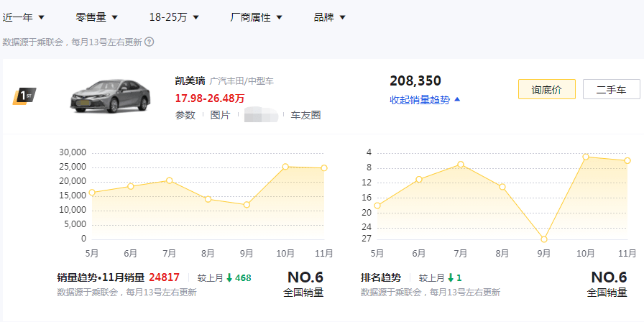Open the 凯美瑞 model name link
644x322 pixels.
(190, 81)
